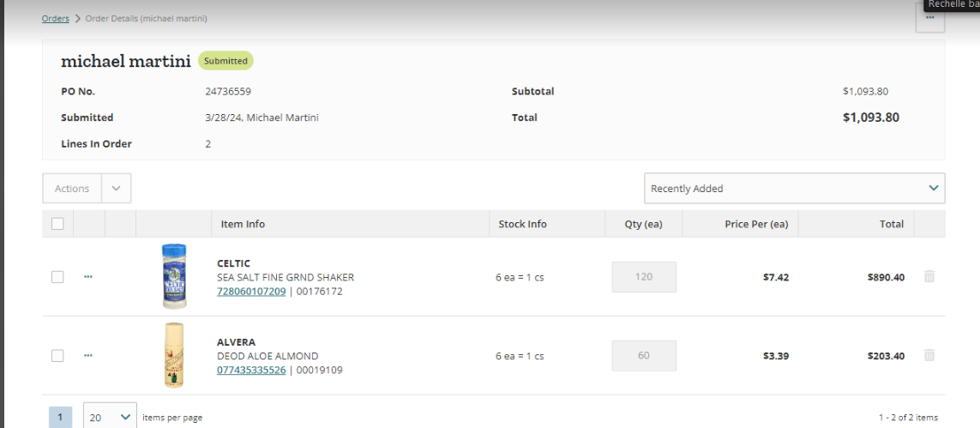Go to the Orders breadcrumb link
The width and height of the screenshot is (980, 428).
(56, 19)
